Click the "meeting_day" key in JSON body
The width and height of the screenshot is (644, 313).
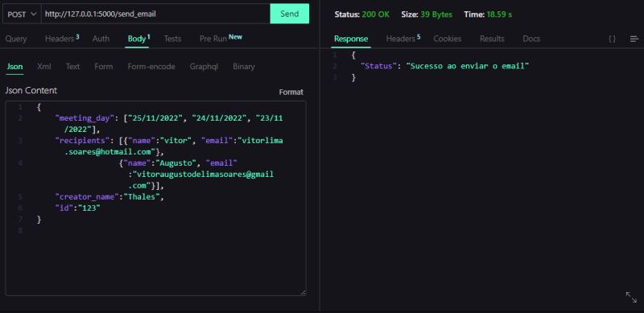coord(86,118)
